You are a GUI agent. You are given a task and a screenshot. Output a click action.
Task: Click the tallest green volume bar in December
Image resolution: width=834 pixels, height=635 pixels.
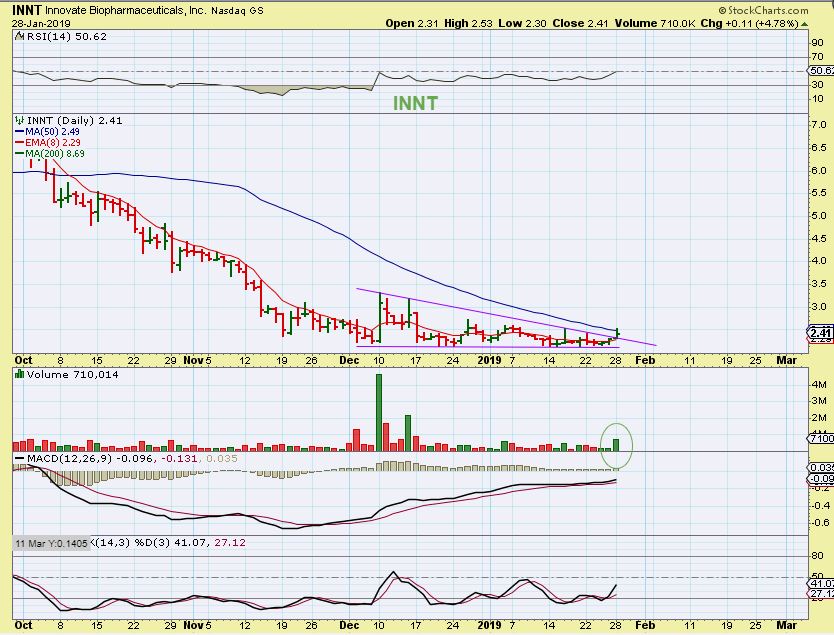pyautogui.click(x=379, y=413)
